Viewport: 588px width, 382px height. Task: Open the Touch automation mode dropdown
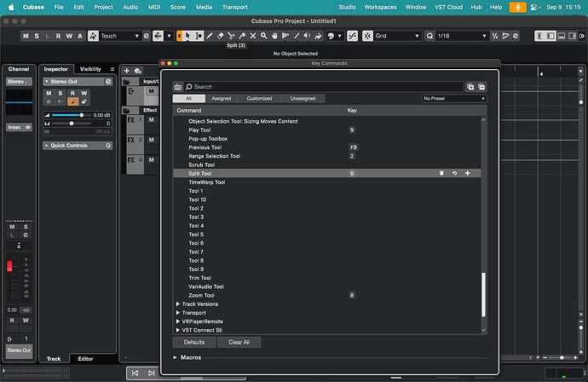pyautogui.click(x=119, y=36)
